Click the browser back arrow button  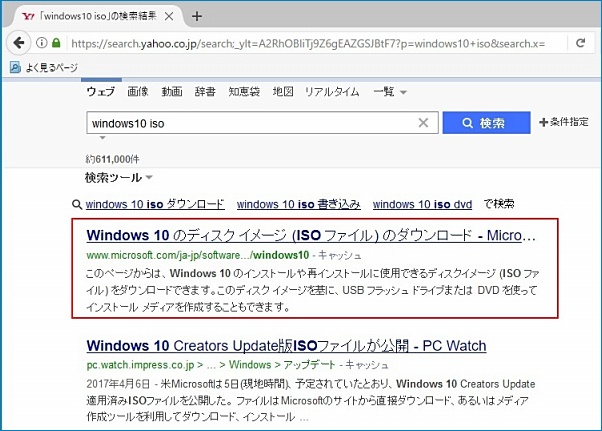[18, 43]
